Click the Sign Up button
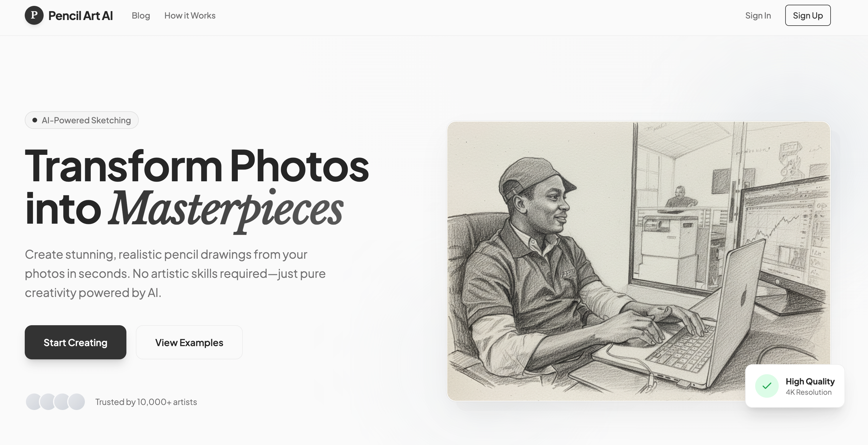The image size is (868, 445). 808,16
